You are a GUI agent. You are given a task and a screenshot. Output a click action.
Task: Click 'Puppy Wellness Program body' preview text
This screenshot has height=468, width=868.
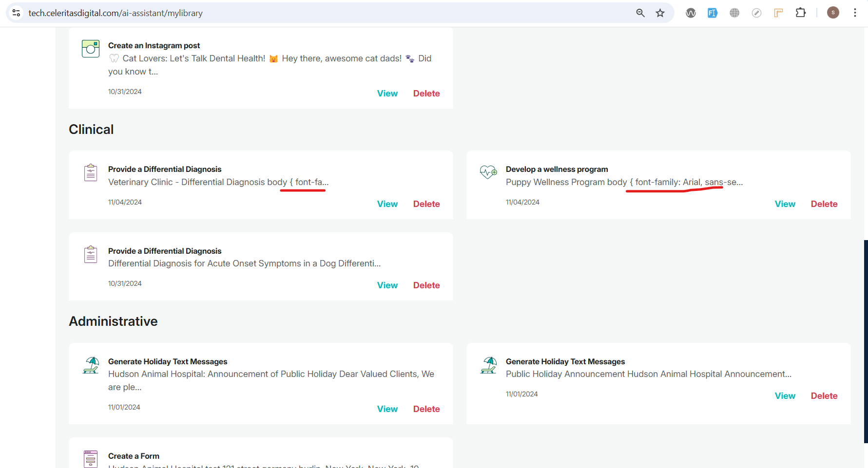(x=566, y=182)
